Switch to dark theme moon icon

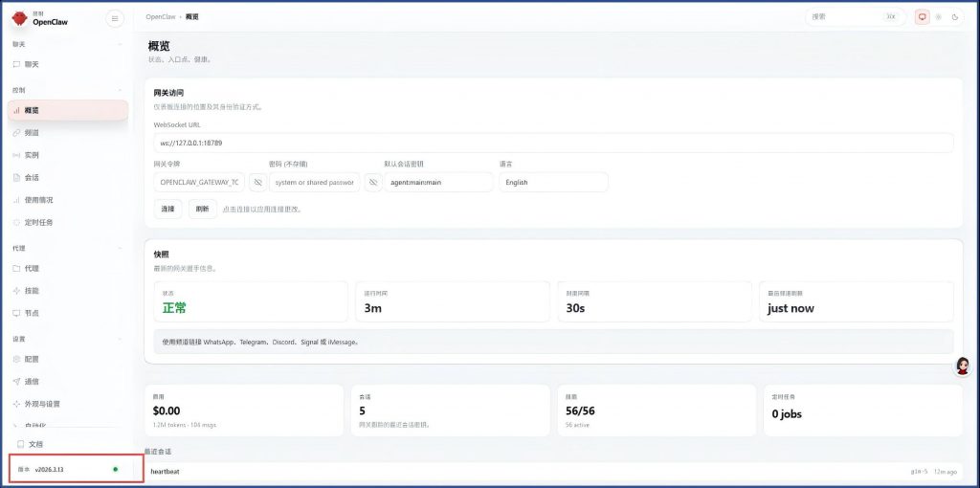954,16
